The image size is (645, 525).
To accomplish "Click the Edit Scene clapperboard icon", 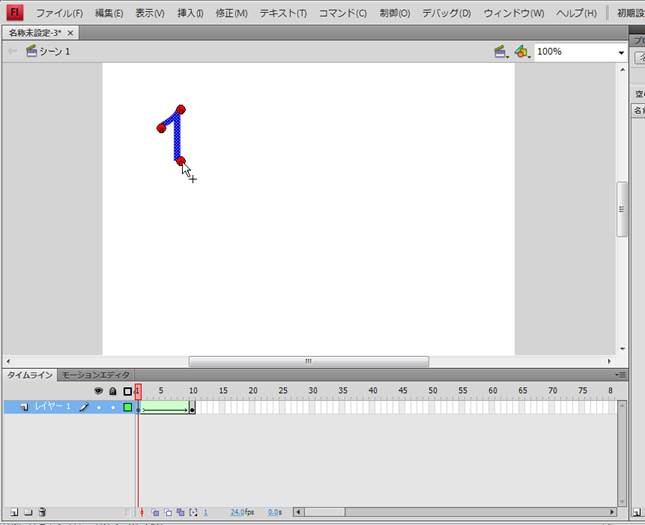I will [x=501, y=51].
